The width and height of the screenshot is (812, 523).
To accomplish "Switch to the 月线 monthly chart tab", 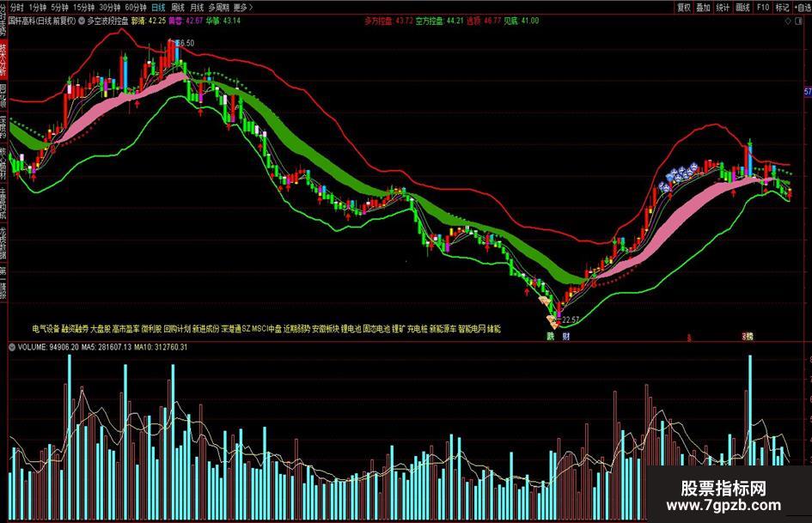I will pyautogui.click(x=197, y=7).
